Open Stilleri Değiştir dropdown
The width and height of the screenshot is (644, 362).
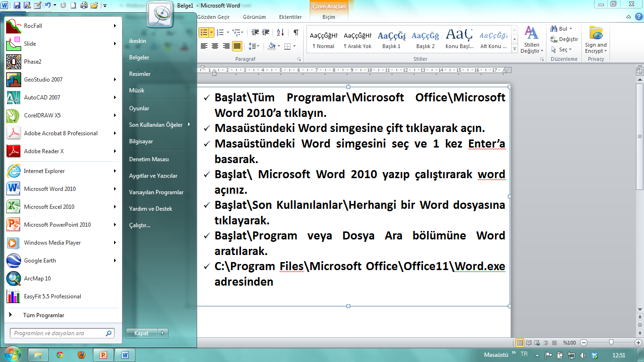pos(532,40)
